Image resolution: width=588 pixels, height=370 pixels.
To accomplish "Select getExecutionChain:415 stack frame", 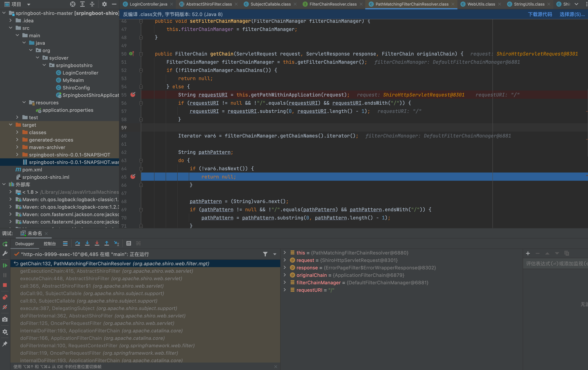I will (146, 271).
